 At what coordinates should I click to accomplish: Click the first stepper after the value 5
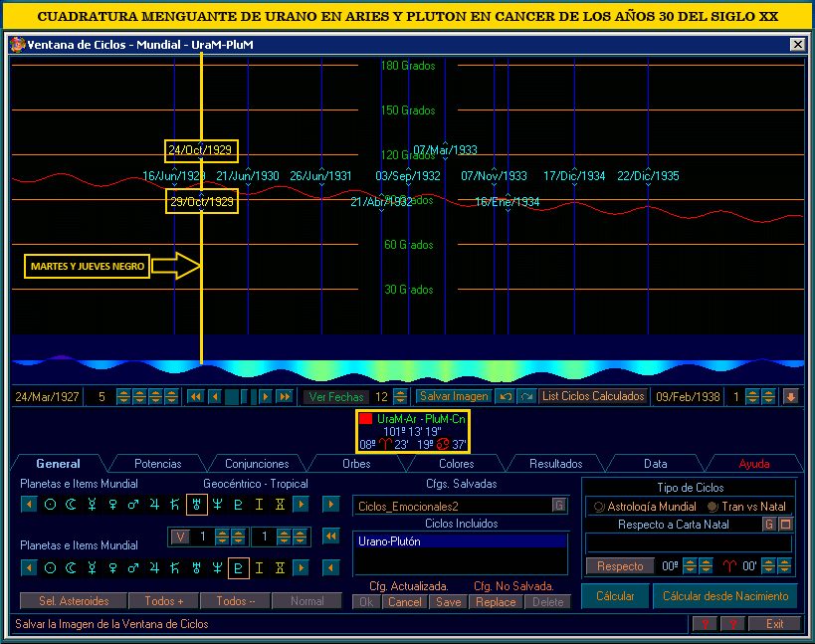(123, 396)
